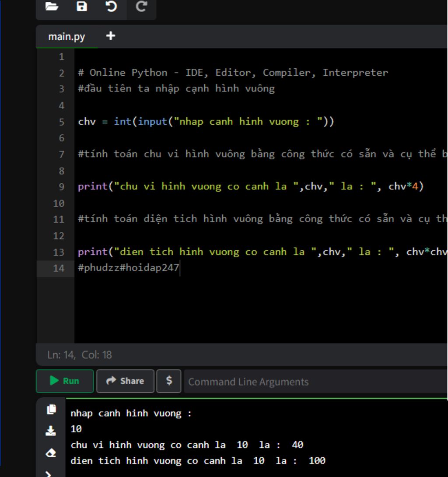Click the Save floppy disk icon
The image size is (448, 477).
(82, 7)
